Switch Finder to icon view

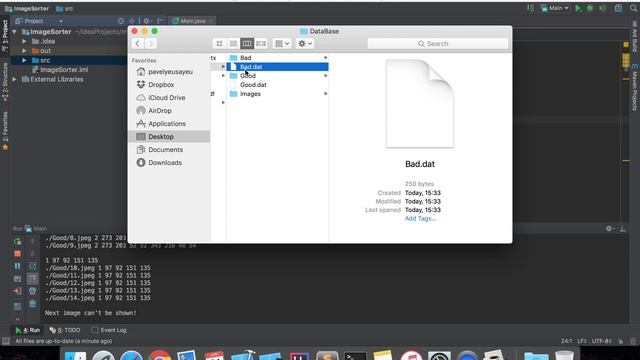click(x=220, y=44)
